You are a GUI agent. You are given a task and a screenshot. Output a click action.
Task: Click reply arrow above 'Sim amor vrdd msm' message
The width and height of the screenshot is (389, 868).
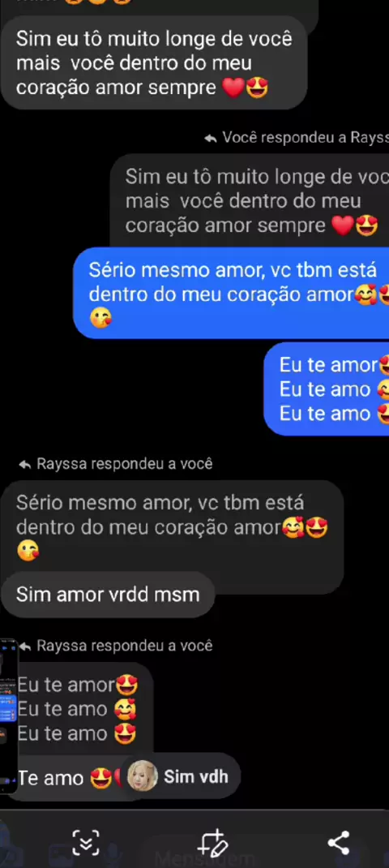24,464
